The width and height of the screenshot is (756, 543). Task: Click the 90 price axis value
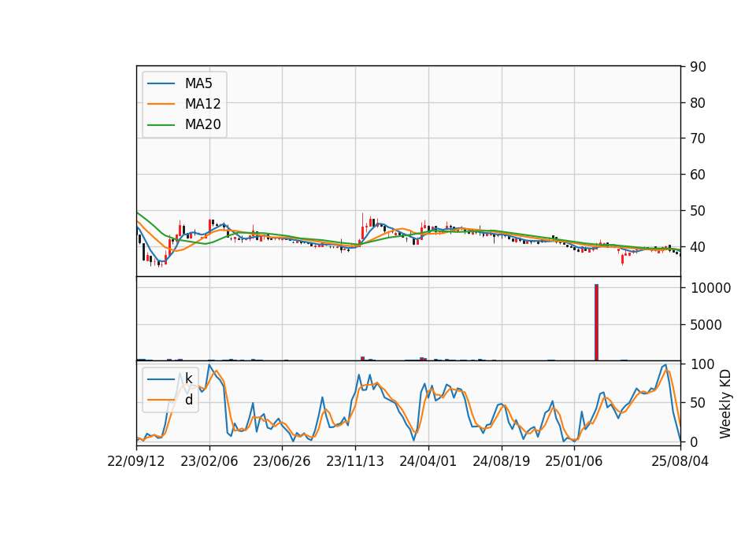click(x=698, y=67)
